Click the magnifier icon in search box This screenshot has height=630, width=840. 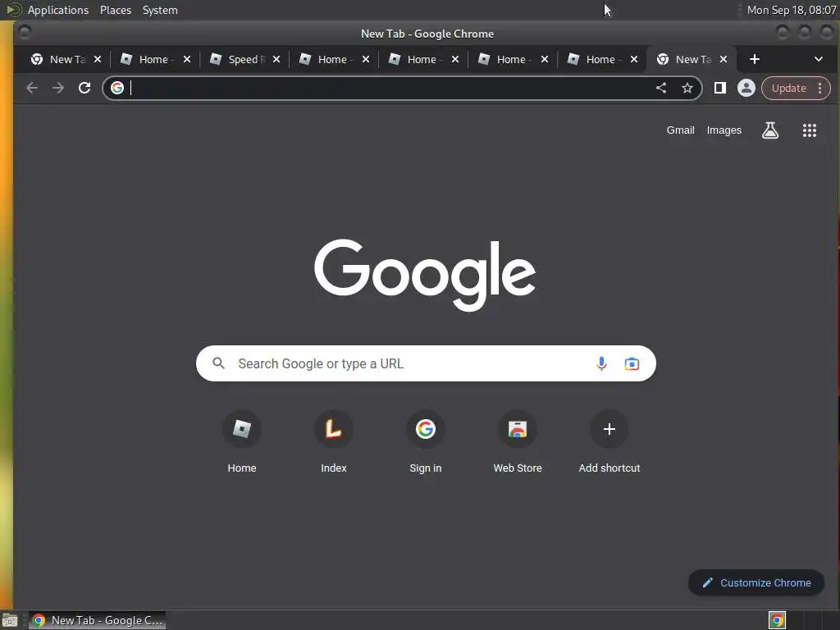(x=218, y=363)
